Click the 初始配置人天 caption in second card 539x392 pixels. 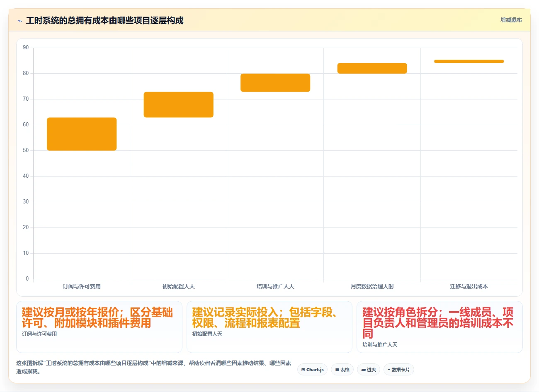pos(207,334)
